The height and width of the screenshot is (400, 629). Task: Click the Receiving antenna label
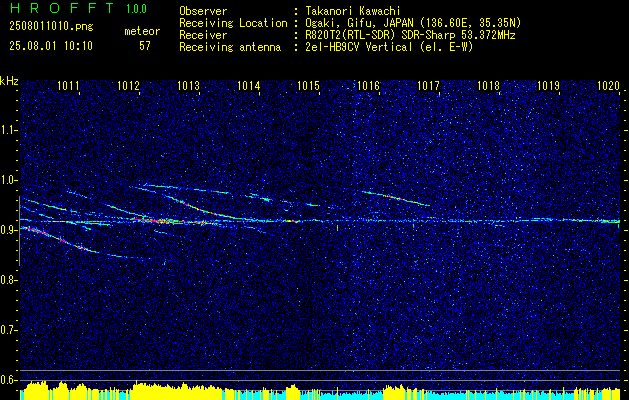click(x=230, y=47)
